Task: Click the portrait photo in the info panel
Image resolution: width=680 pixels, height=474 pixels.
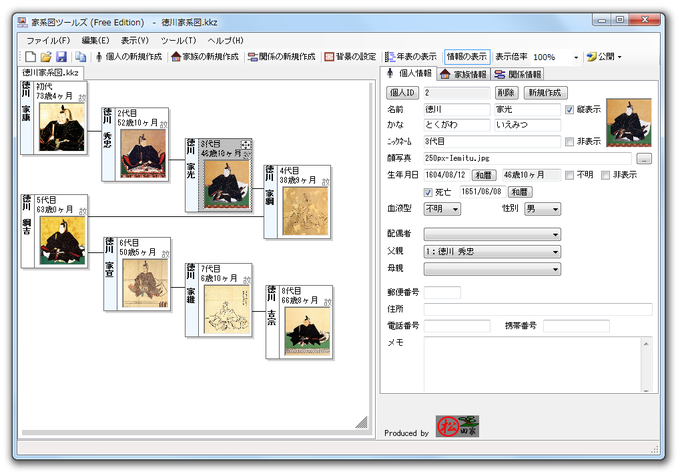Action: pyautogui.click(x=628, y=123)
